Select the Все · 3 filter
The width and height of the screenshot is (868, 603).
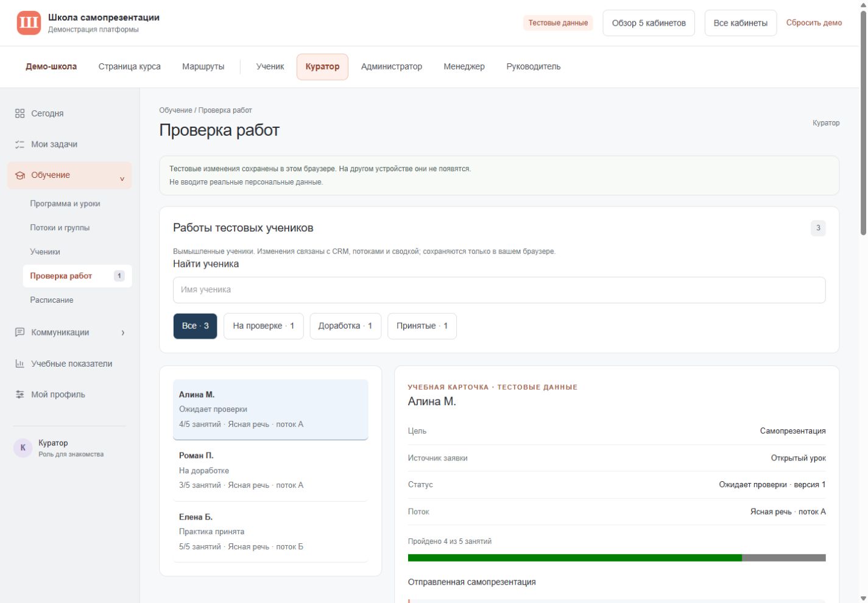[196, 326]
